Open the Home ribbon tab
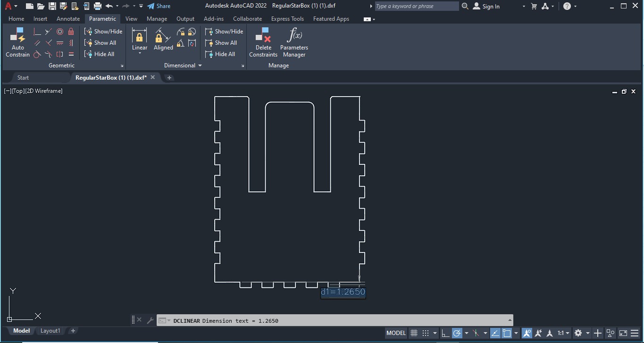644x343 pixels. (x=16, y=19)
